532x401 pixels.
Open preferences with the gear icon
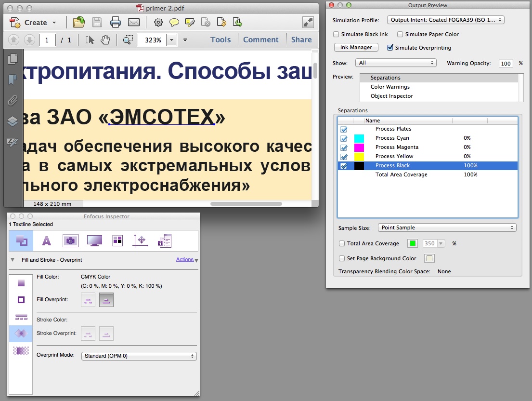click(158, 22)
